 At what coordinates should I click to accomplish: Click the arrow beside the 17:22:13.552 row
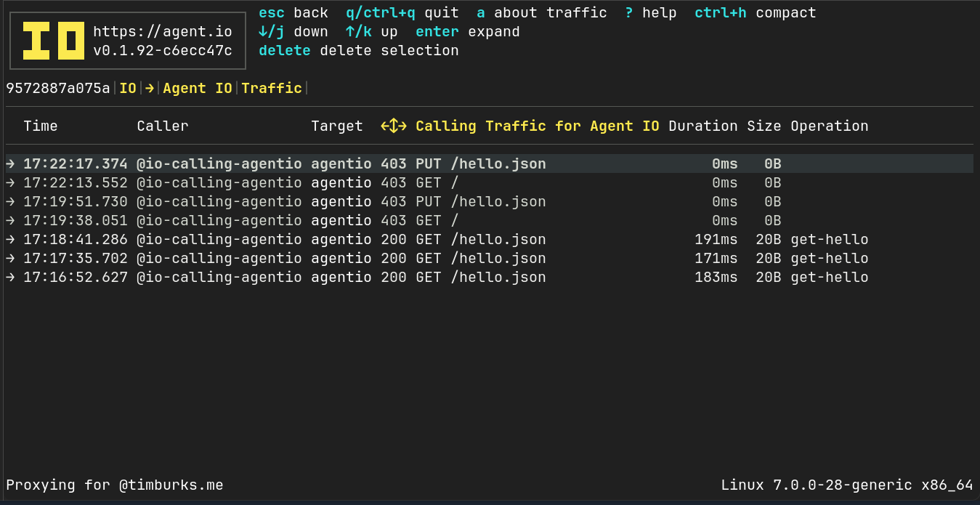(x=10, y=183)
